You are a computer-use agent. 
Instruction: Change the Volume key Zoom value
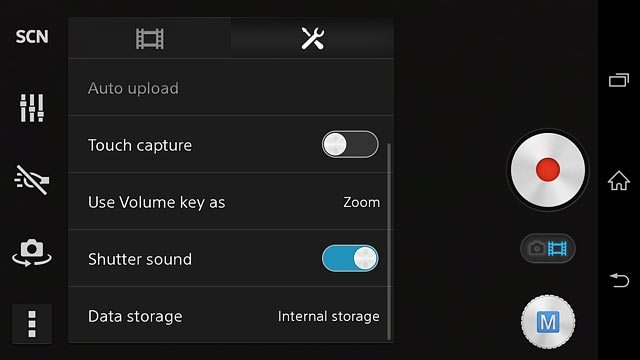pos(362,202)
